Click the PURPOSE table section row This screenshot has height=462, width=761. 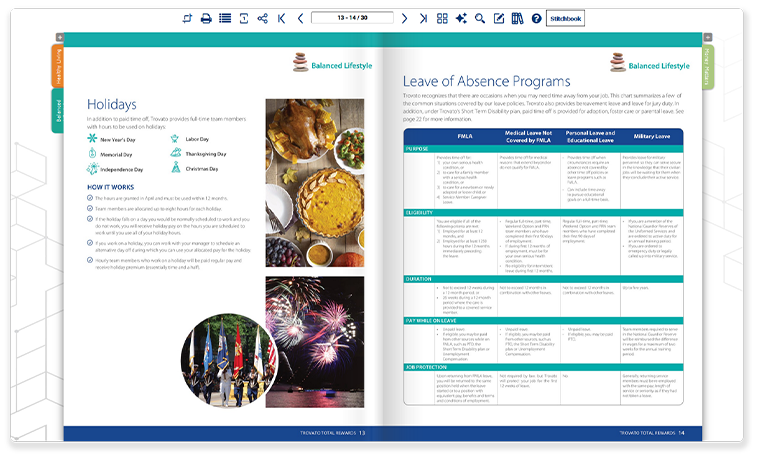tap(543, 149)
